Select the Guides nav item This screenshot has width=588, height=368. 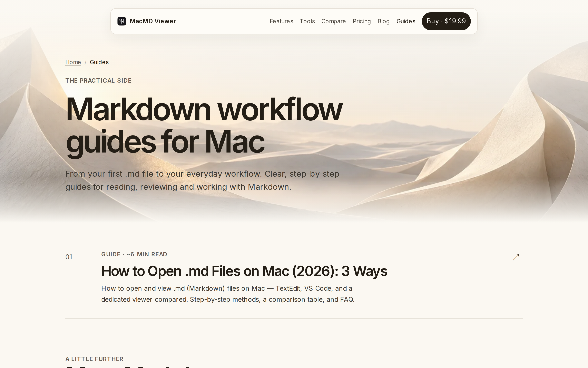(406, 21)
